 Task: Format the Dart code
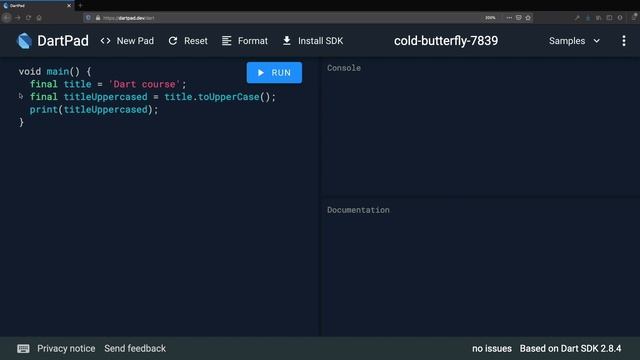tap(245, 41)
